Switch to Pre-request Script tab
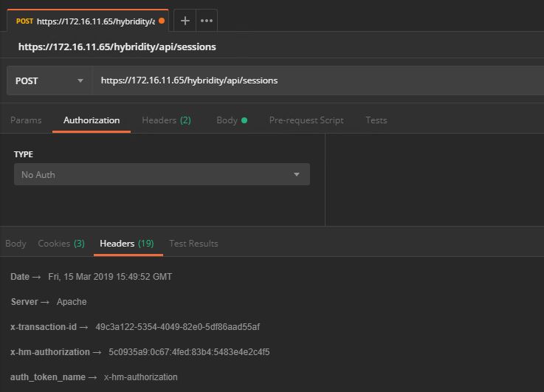This screenshot has width=544, height=392. (306, 120)
